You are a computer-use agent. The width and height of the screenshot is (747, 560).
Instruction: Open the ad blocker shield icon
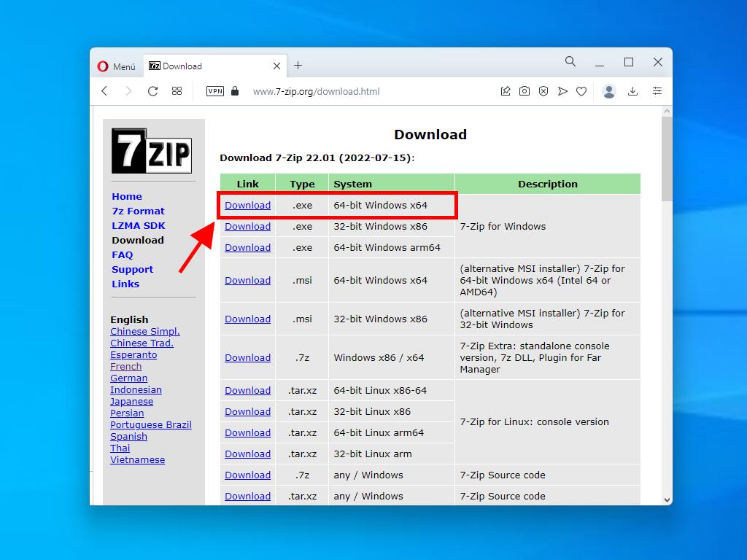pos(543,91)
